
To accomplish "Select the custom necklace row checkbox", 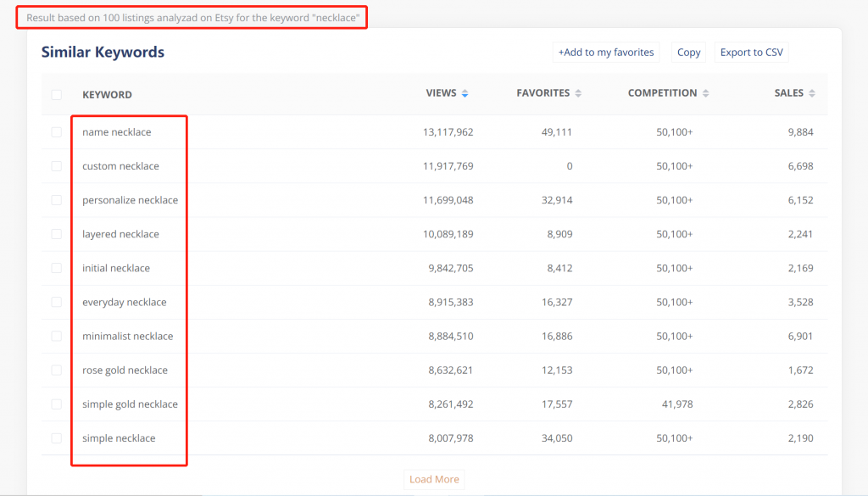I will 57,166.
